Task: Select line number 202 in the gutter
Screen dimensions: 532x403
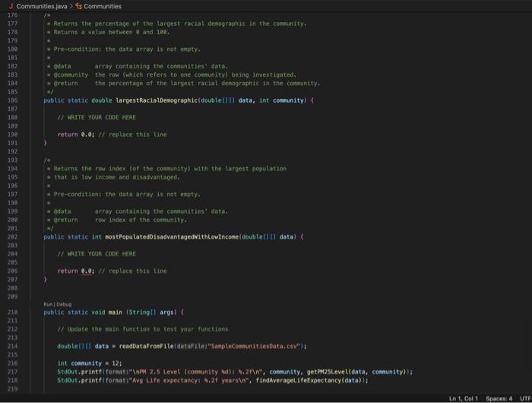Action: pos(13,237)
